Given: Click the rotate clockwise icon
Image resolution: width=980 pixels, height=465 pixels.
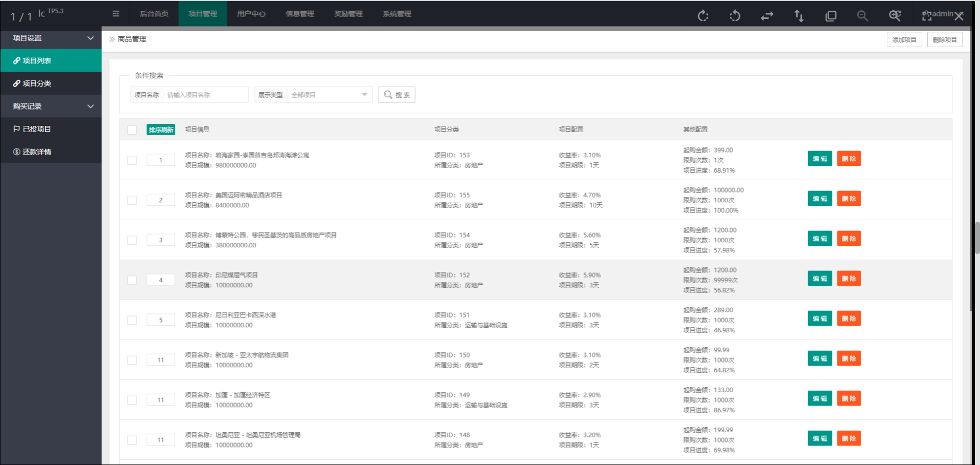Looking at the screenshot, I should click(703, 16).
